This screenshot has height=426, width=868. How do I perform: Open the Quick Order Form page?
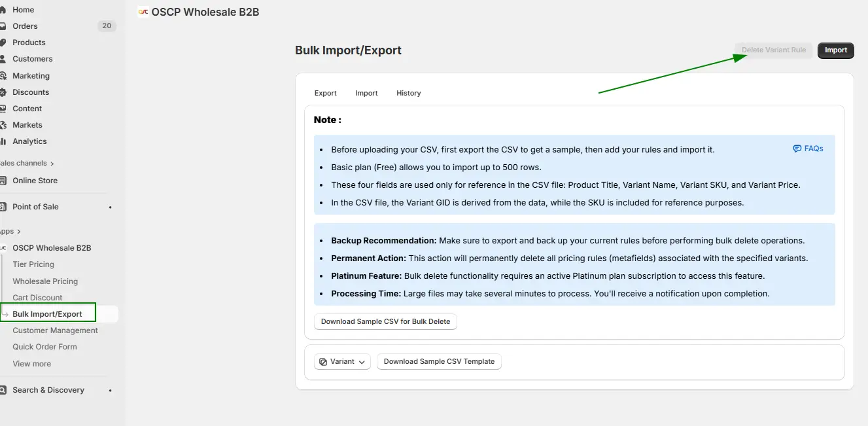[44, 347]
